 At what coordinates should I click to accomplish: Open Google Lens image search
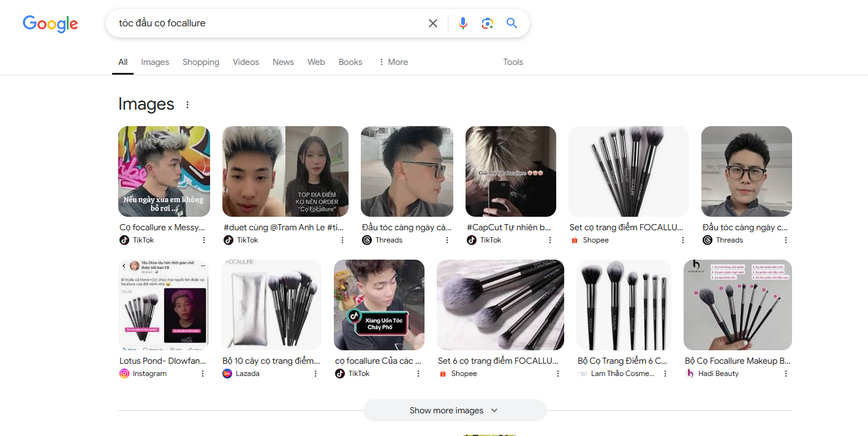pyautogui.click(x=488, y=23)
